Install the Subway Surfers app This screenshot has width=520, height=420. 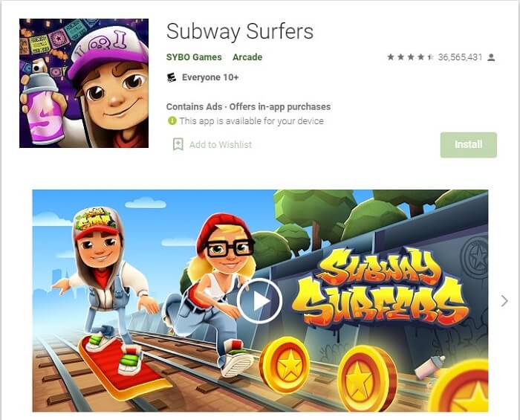(468, 145)
